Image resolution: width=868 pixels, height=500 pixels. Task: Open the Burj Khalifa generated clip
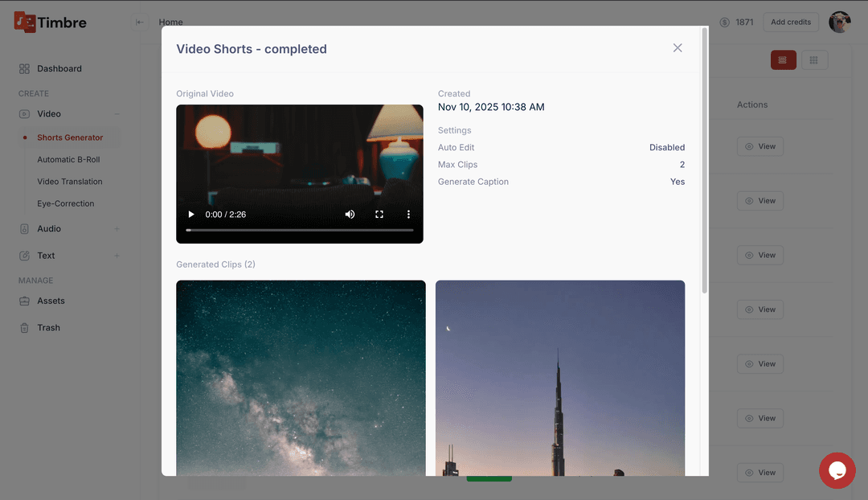(x=560, y=378)
